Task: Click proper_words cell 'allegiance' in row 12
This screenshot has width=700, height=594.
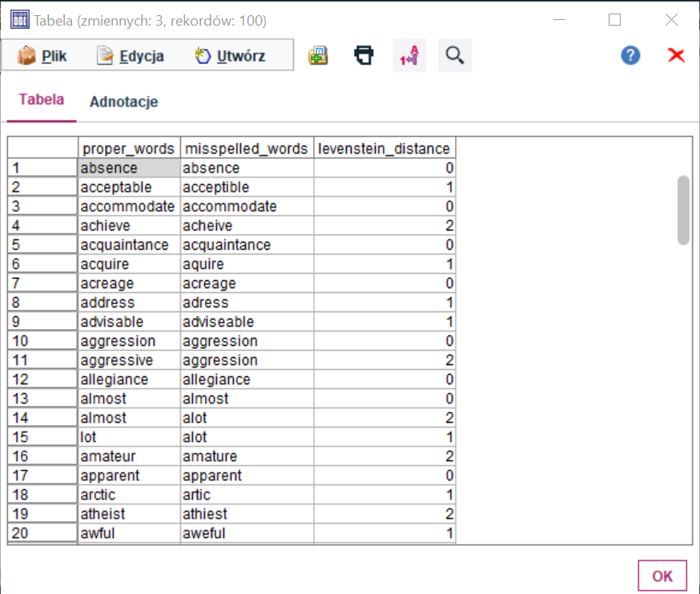Action: (x=129, y=379)
